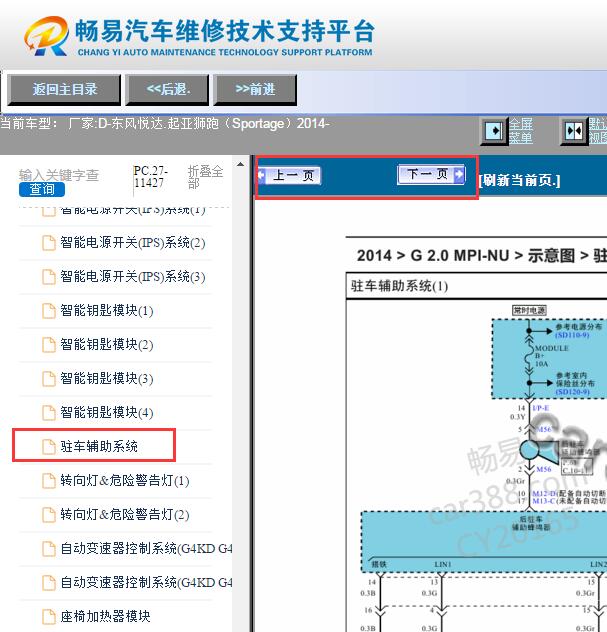Click 刷新当前页 refresh link
The height and width of the screenshot is (632, 607).
pyautogui.click(x=520, y=180)
